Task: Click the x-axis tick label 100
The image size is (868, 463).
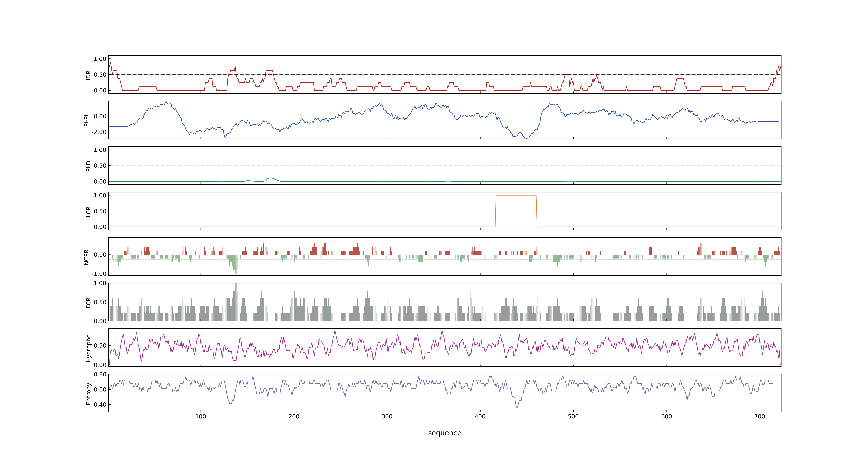Action: [201, 416]
